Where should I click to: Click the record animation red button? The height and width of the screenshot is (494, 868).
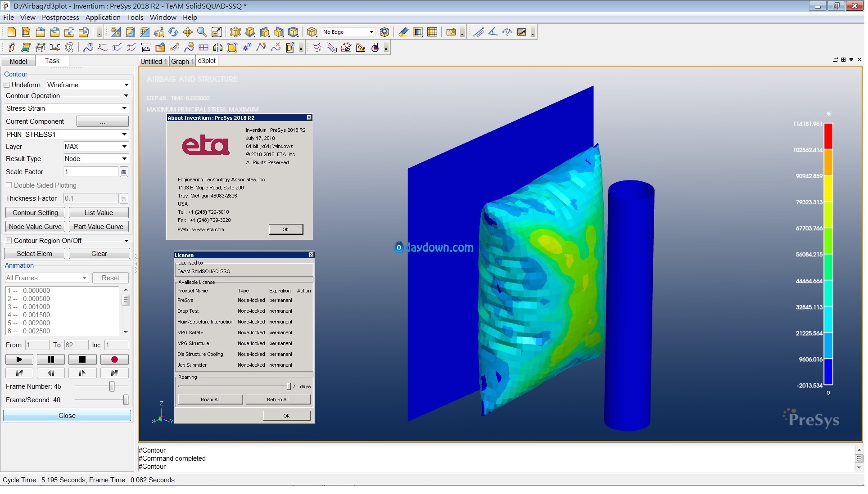tap(114, 360)
